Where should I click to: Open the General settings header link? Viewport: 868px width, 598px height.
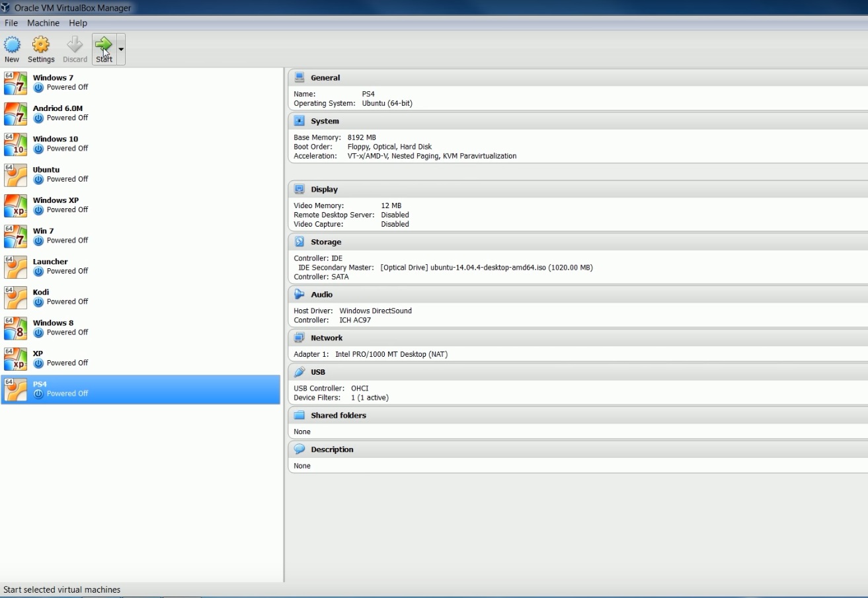click(x=325, y=78)
